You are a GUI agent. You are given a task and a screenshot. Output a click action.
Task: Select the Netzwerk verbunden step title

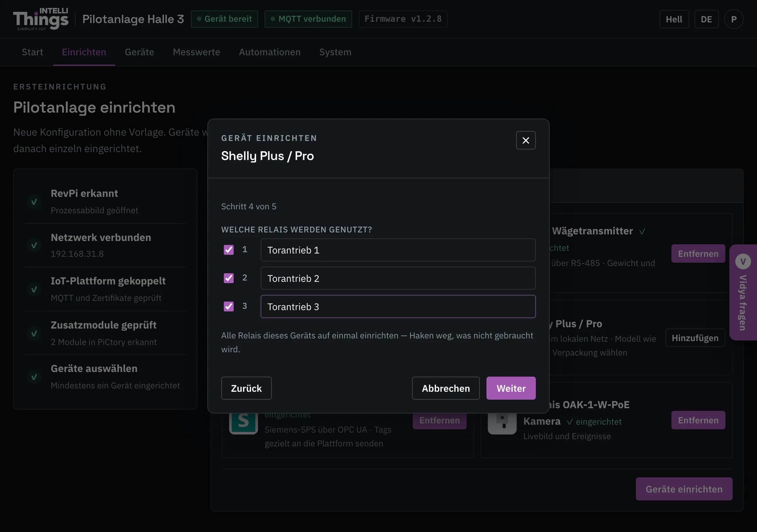[101, 237]
